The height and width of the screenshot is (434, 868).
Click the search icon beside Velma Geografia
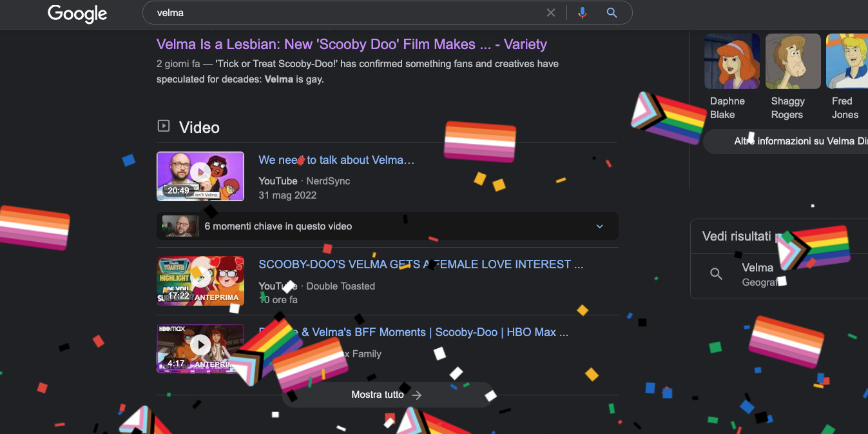click(716, 274)
